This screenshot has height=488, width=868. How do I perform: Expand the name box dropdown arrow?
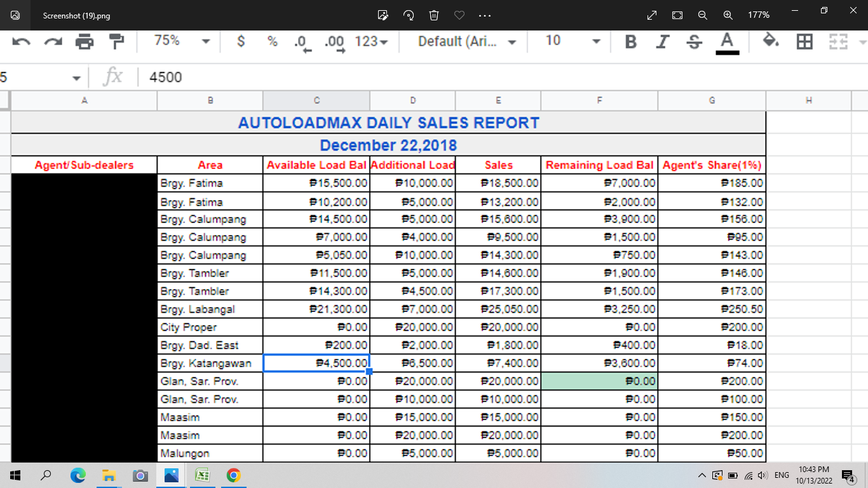pyautogui.click(x=77, y=78)
